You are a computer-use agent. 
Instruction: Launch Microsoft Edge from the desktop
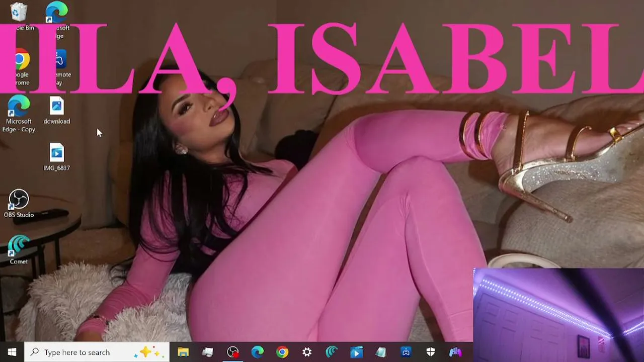point(57,20)
